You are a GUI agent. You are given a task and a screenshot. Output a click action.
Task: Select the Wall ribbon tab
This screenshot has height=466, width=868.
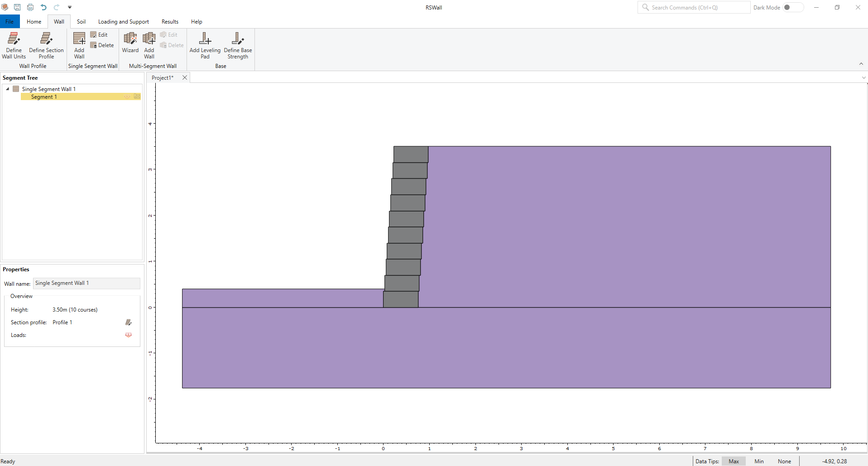pos(59,22)
